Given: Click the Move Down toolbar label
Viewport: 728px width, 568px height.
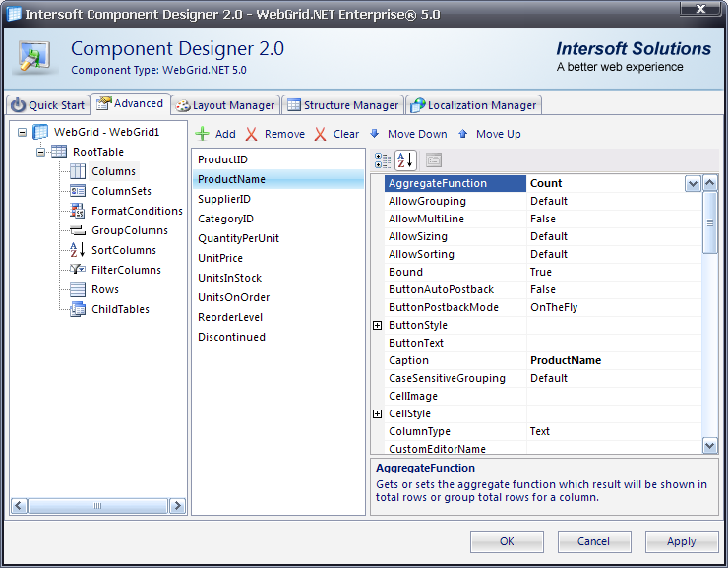Looking at the screenshot, I should click(417, 134).
